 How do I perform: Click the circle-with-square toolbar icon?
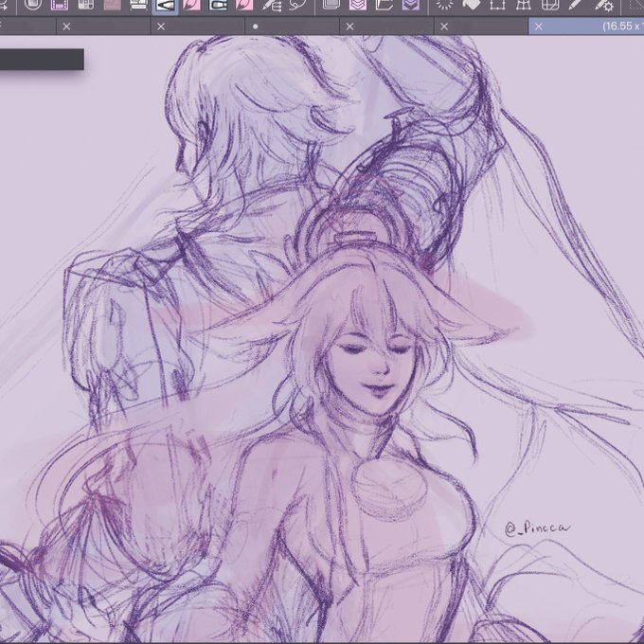pos(33,5)
